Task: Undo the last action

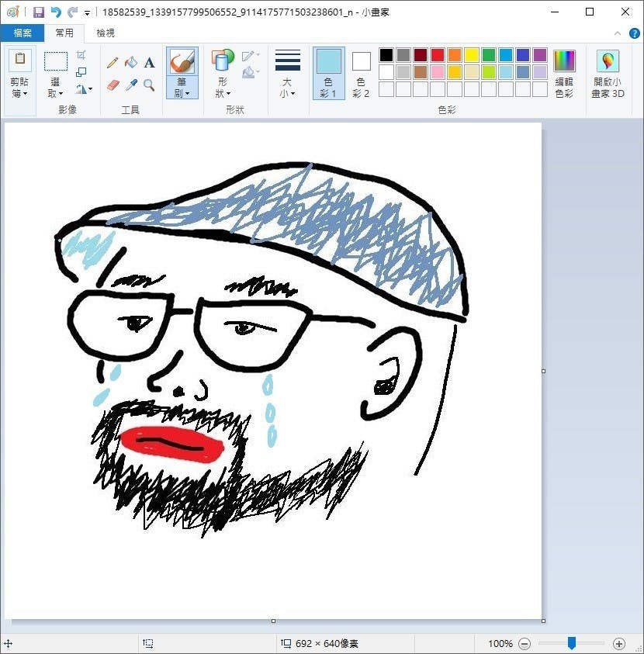Action: point(56,12)
